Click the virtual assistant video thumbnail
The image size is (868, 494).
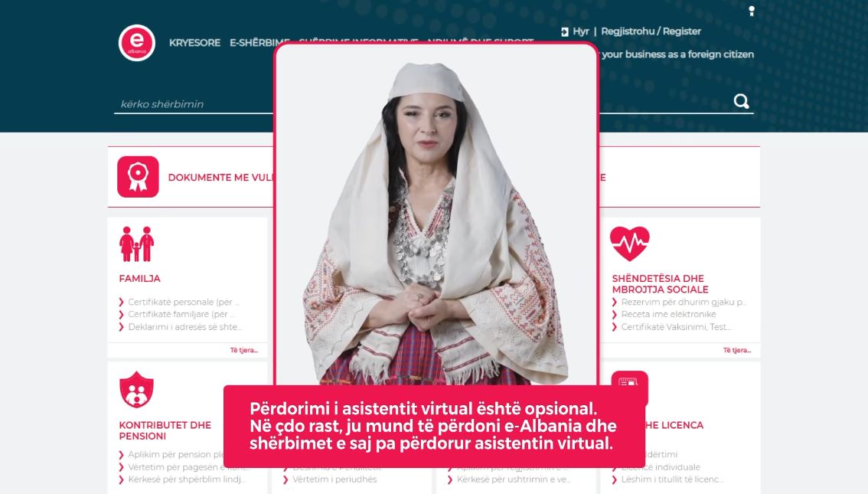(437, 214)
